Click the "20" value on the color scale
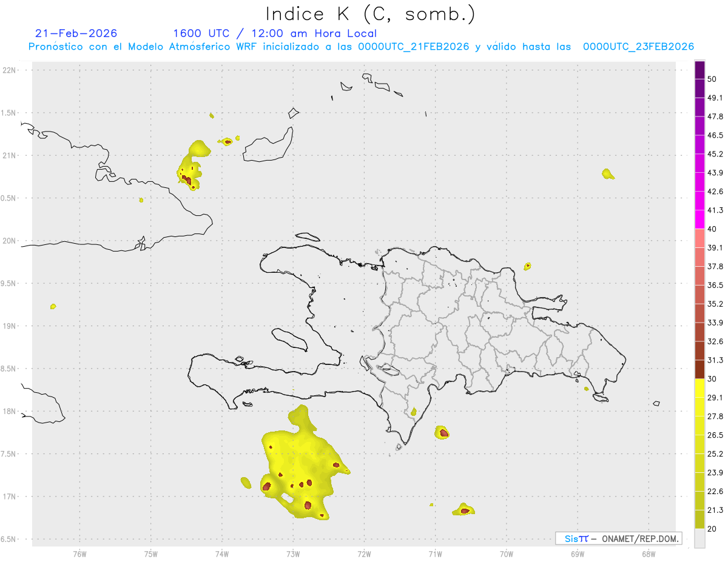728x562 pixels. coord(712,529)
